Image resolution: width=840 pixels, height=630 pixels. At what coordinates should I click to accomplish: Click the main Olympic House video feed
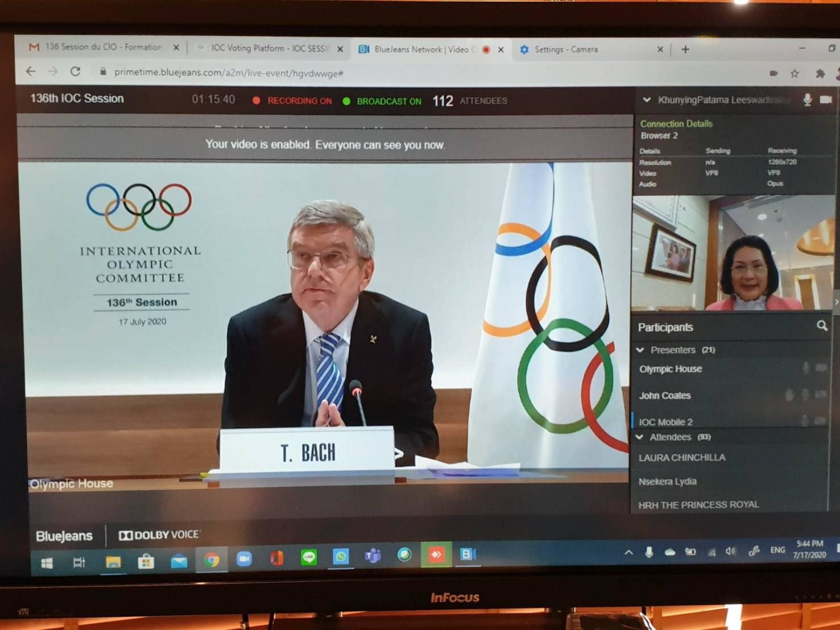click(325, 324)
